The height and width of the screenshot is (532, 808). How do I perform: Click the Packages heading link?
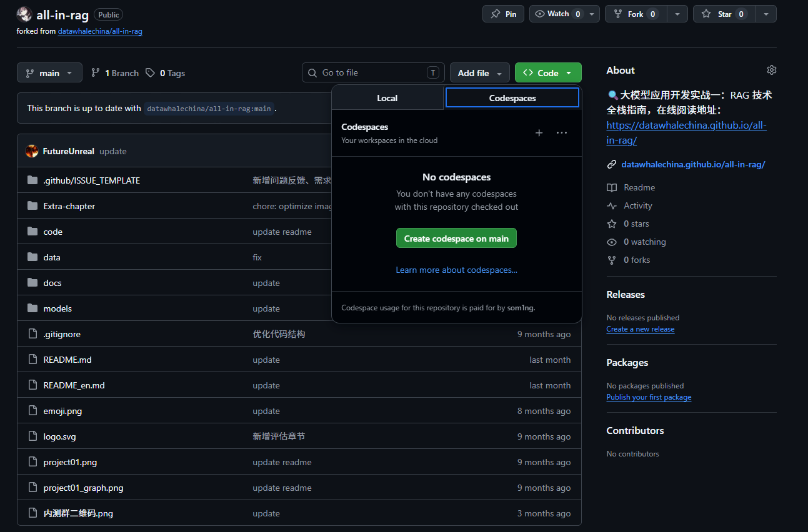[x=627, y=363]
